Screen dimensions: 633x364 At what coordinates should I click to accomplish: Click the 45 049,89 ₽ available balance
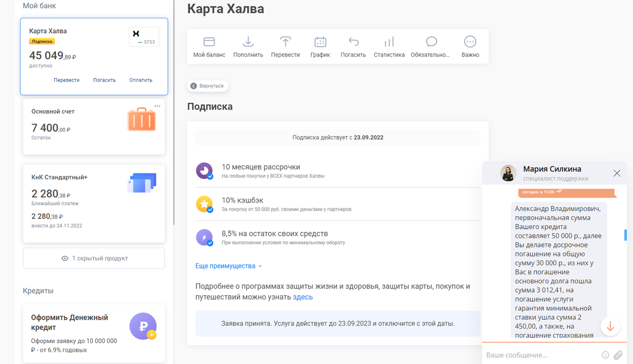53,56
